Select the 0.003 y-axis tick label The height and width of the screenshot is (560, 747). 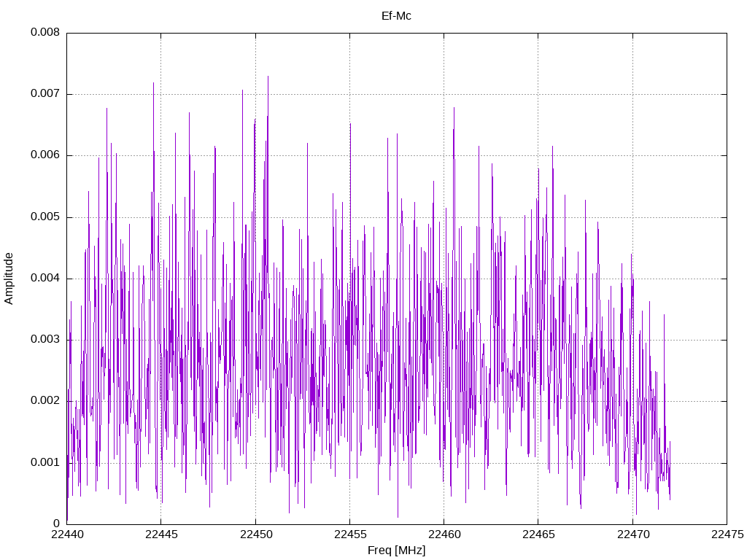point(45,340)
